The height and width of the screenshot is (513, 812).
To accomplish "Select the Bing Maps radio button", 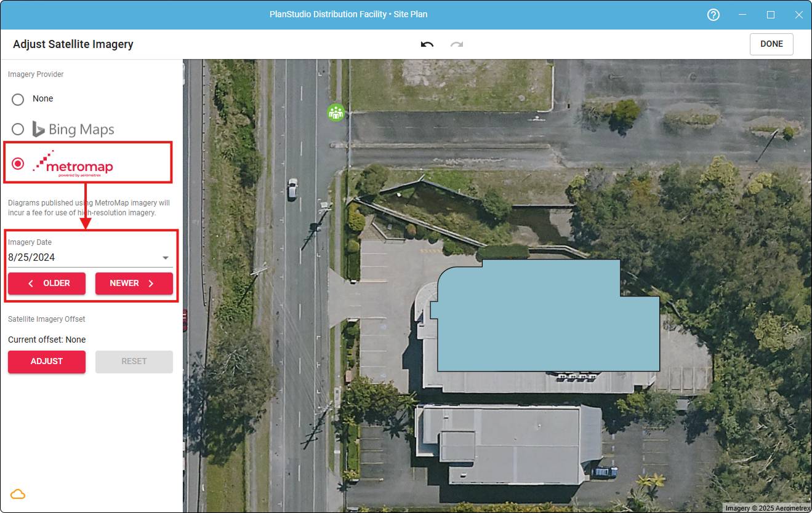I will click(18, 129).
